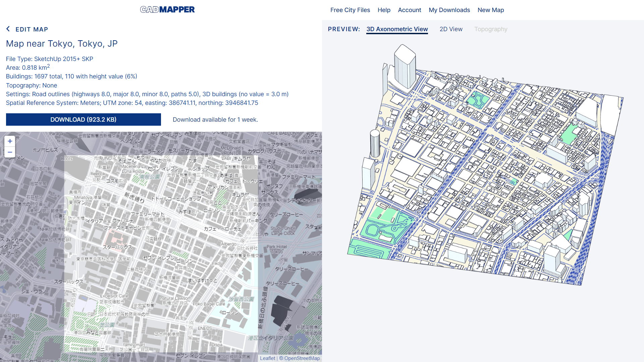Click the 'Topography: None' text

(31, 85)
